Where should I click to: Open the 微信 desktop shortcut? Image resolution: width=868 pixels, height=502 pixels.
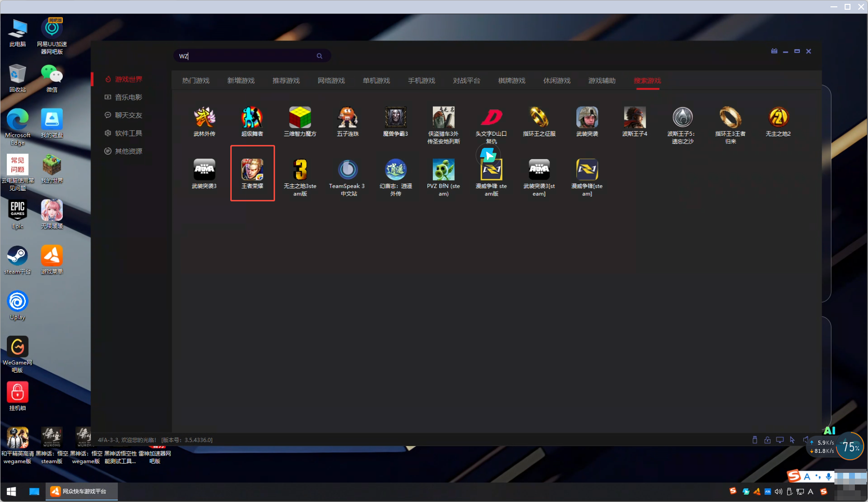click(52, 78)
